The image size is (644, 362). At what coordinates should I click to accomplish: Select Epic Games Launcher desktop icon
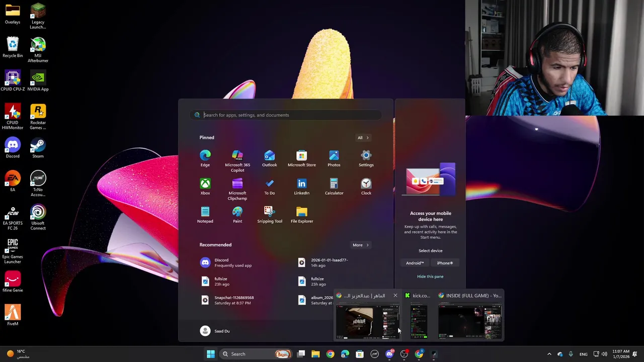[x=13, y=251]
